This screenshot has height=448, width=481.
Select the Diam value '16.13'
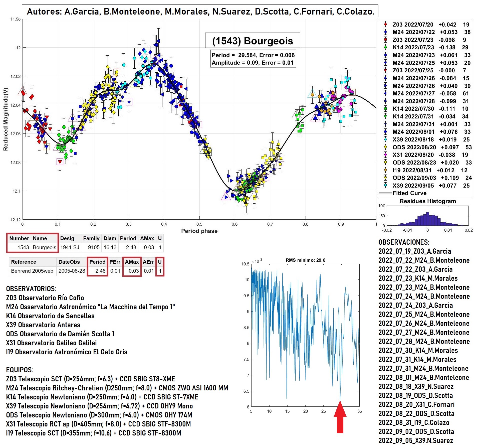point(110,247)
